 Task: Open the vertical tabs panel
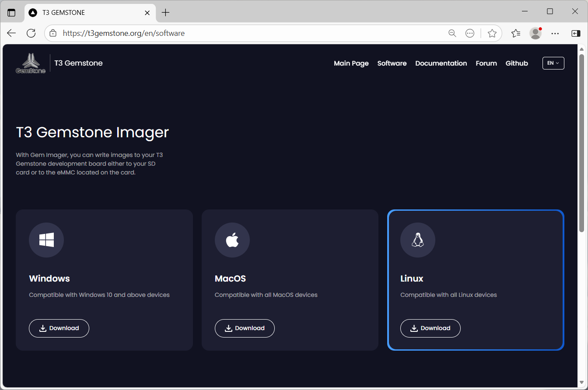point(12,12)
